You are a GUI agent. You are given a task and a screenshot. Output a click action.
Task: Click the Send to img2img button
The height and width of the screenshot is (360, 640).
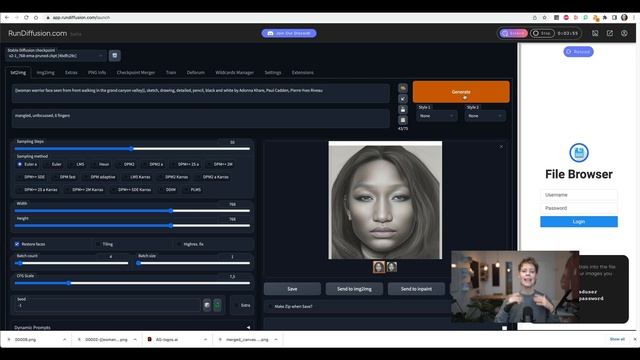354,289
